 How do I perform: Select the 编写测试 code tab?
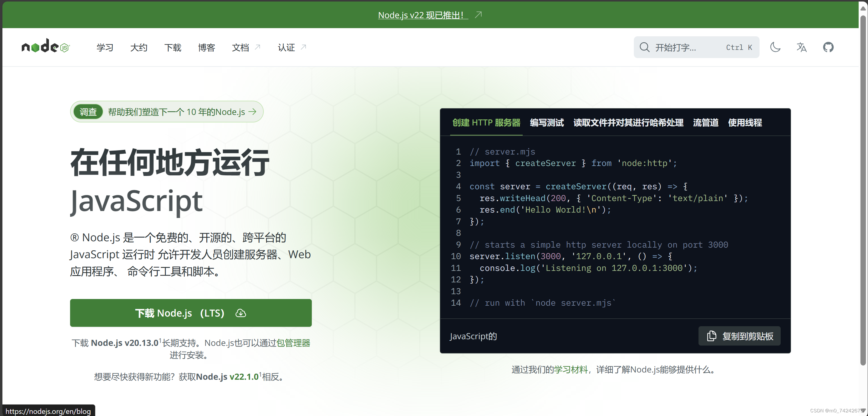tap(547, 122)
